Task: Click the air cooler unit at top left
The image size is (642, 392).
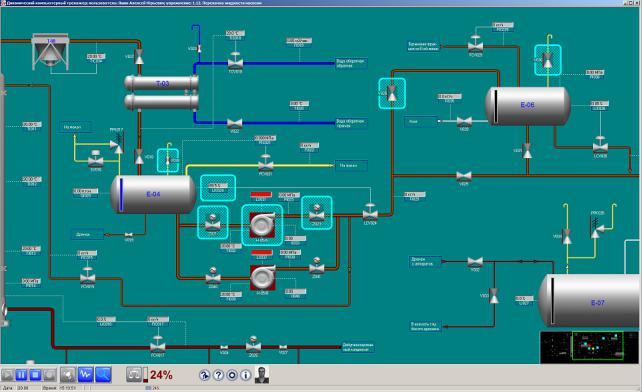Action: point(50,51)
